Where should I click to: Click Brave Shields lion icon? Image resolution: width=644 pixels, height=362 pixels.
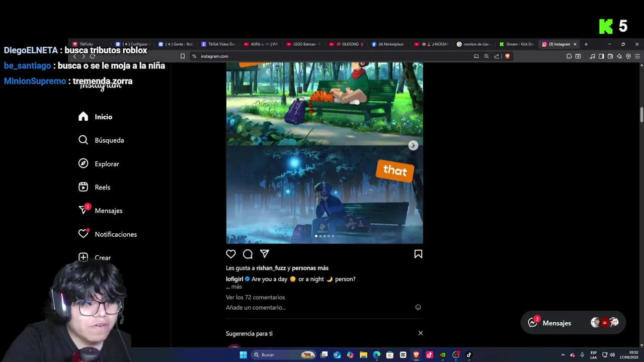point(507,56)
